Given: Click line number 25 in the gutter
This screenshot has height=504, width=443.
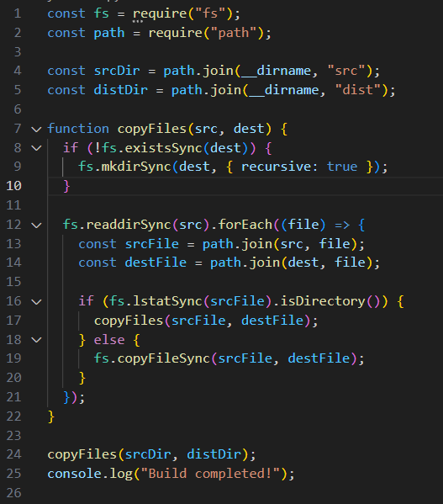Looking at the screenshot, I should click(x=13, y=474).
